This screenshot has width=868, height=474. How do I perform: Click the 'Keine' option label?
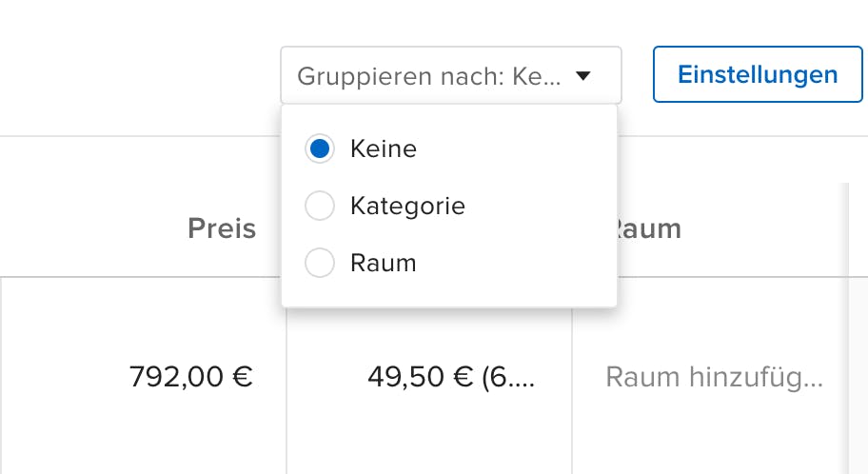point(383,148)
